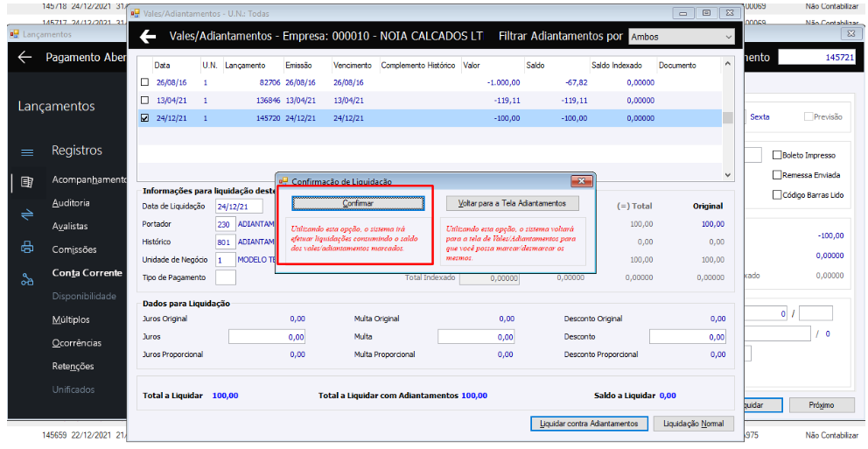This screenshot has width=868, height=449.
Task: Click the lançamento number field 145721
Action: (x=817, y=57)
